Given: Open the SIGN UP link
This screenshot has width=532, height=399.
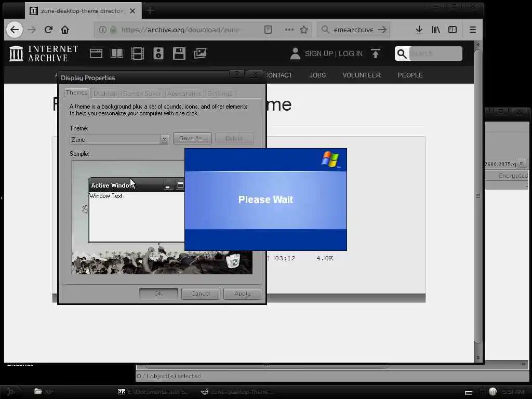Looking at the screenshot, I should tap(318, 54).
